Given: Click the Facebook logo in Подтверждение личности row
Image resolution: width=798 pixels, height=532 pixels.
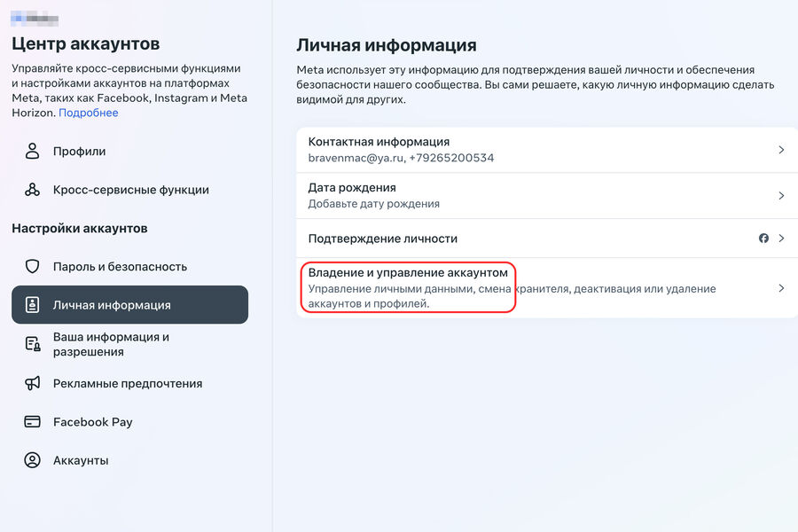Looking at the screenshot, I should pyautogui.click(x=763, y=239).
